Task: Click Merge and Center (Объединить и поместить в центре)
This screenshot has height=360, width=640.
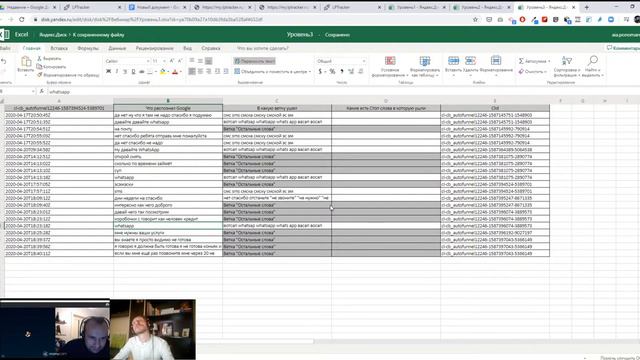Action: click(271, 71)
